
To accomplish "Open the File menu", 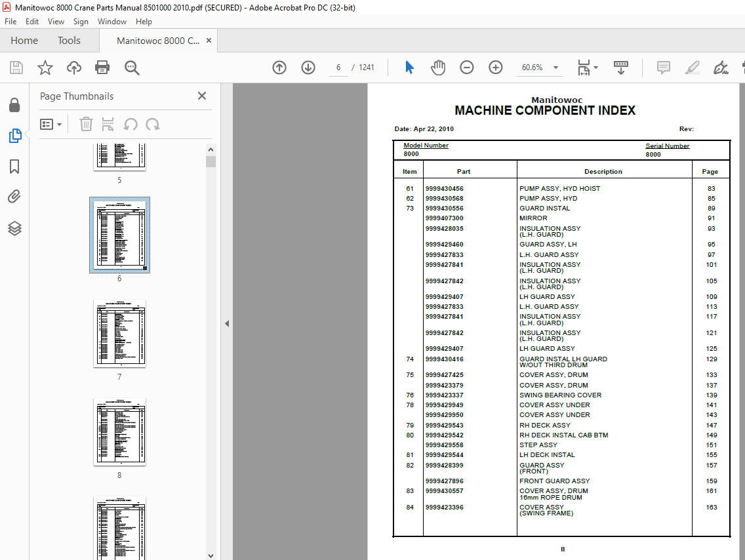I will (10, 22).
